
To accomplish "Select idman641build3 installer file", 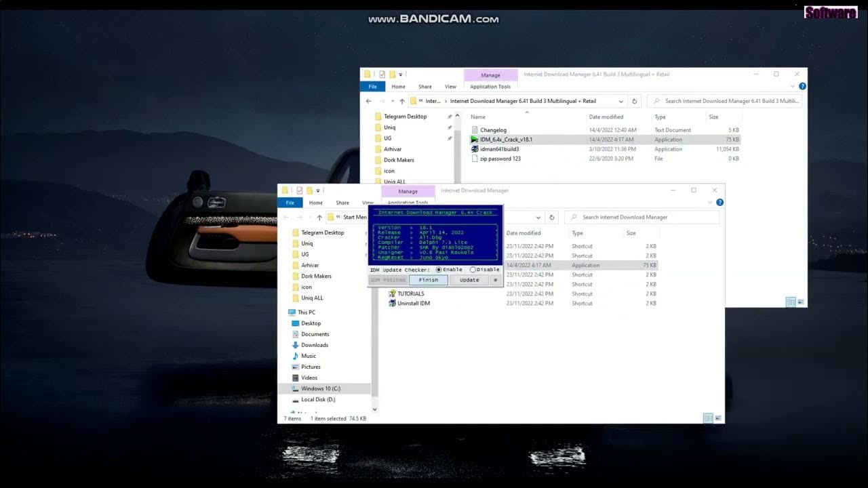I will 499,149.
